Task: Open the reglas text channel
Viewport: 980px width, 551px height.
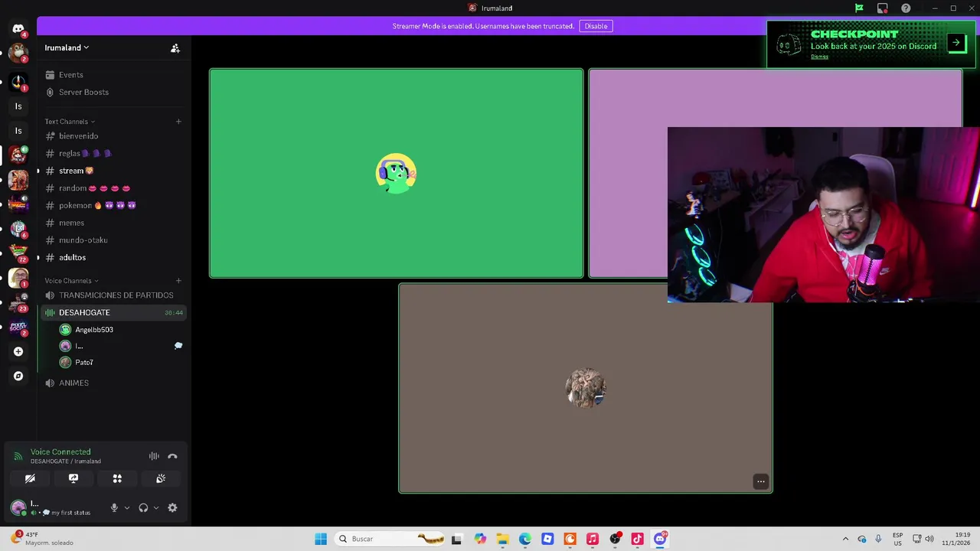Action: coord(114,153)
